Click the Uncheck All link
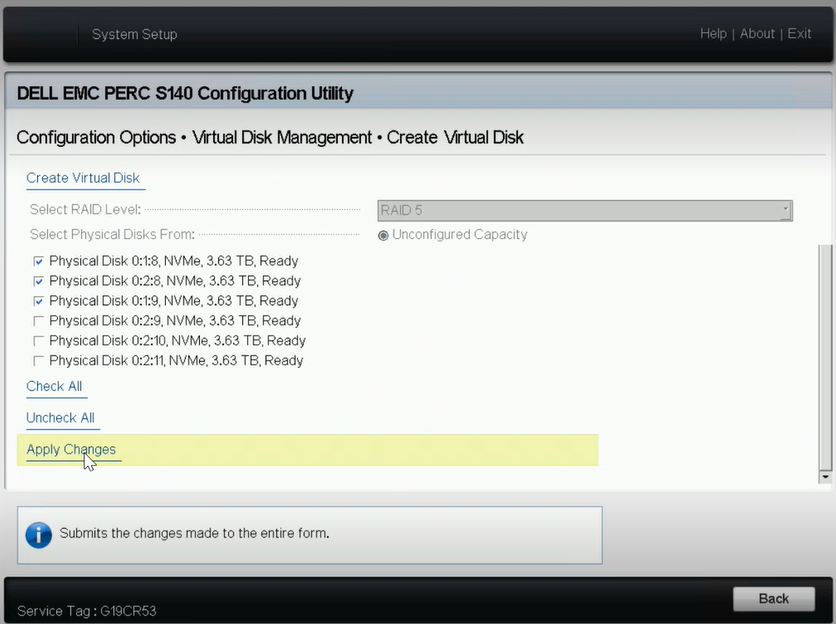The width and height of the screenshot is (836, 624). (60, 418)
